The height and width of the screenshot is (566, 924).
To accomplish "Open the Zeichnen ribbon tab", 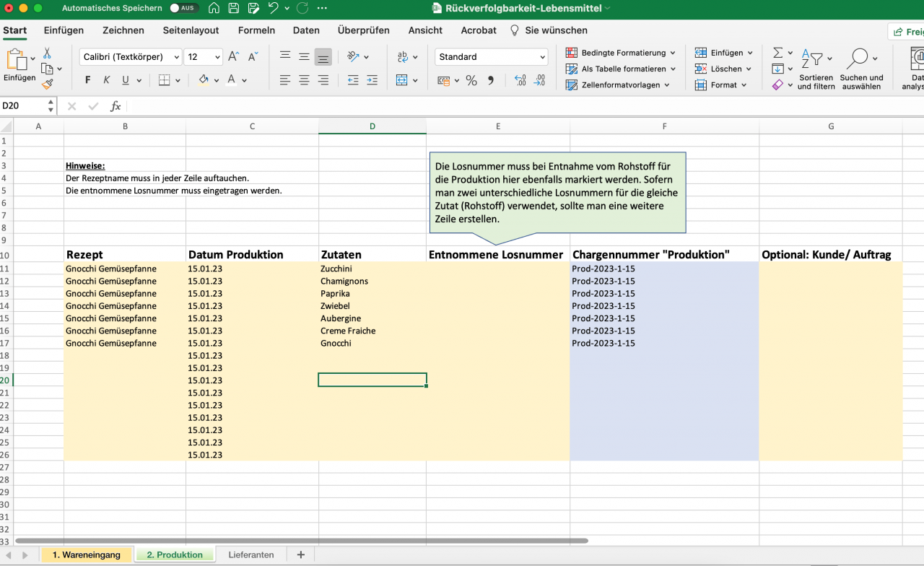I will pos(123,30).
